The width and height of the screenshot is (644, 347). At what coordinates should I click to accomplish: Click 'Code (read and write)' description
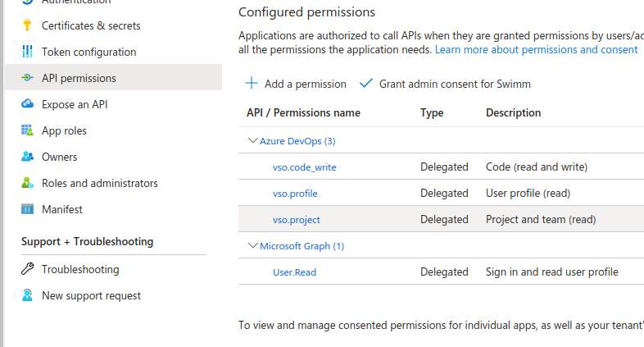point(537,167)
